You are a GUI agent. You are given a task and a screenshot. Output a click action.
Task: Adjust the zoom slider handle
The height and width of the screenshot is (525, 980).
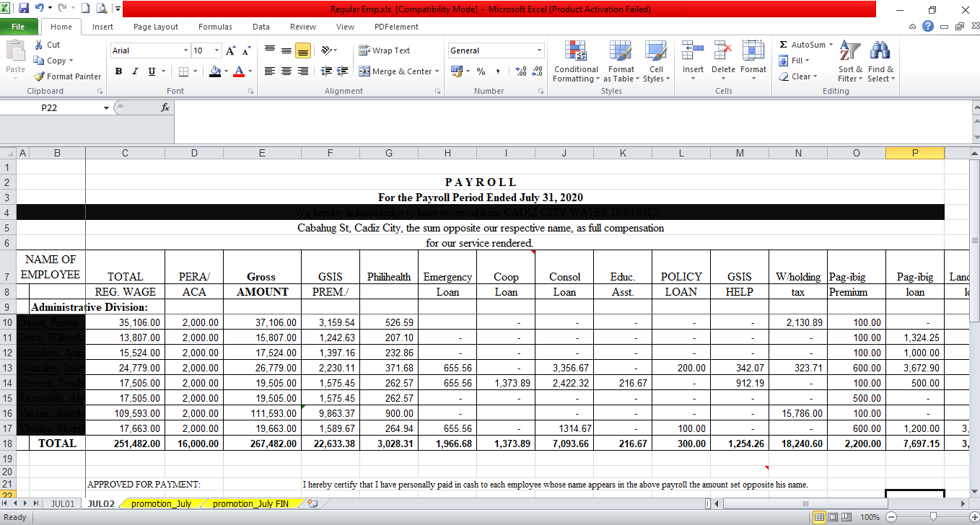[933, 517]
